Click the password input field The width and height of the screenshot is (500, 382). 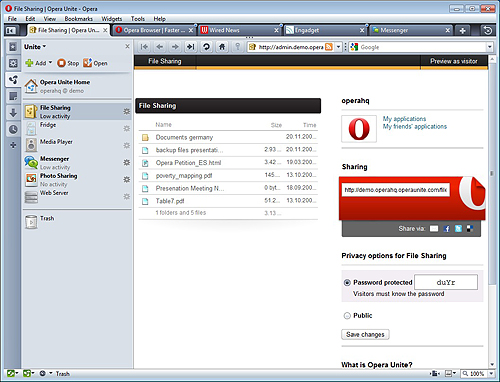coord(446,282)
